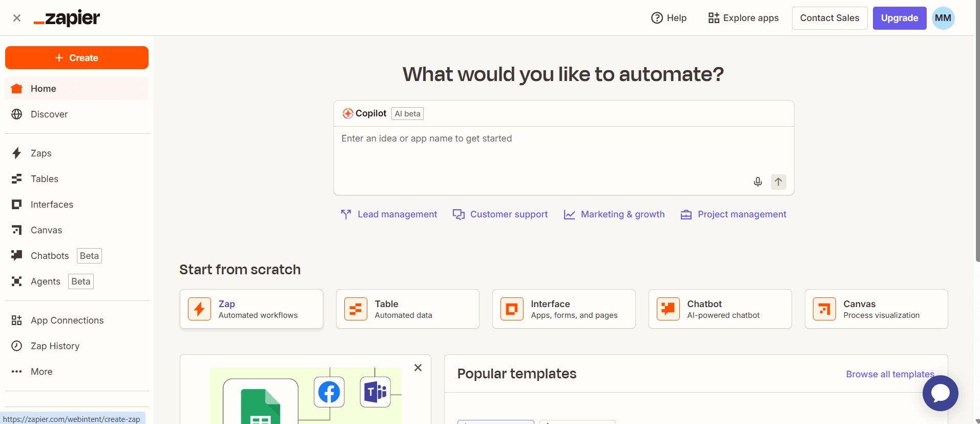Choose the Canvas card icon

tap(824, 309)
